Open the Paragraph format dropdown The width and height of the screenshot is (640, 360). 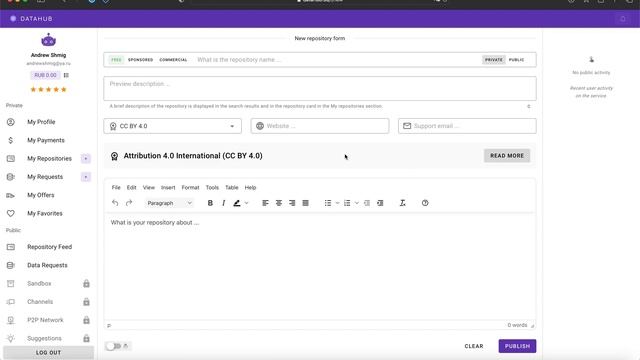[169, 203]
